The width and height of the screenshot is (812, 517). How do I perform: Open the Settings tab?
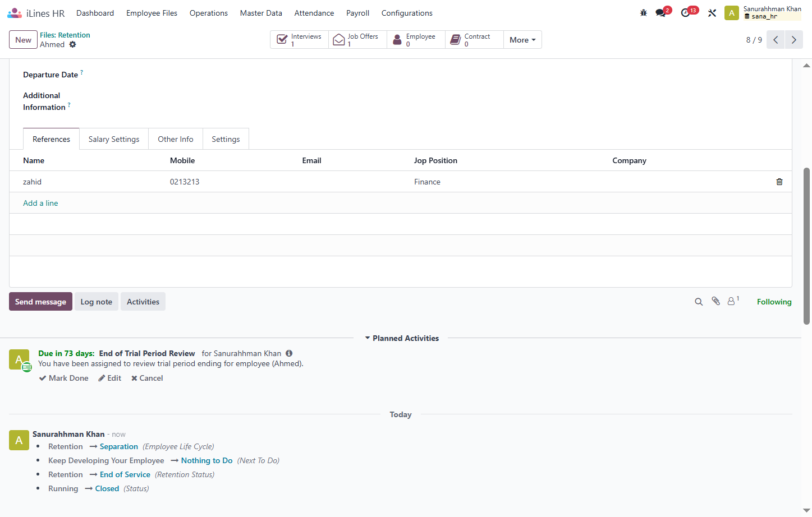[x=226, y=139]
